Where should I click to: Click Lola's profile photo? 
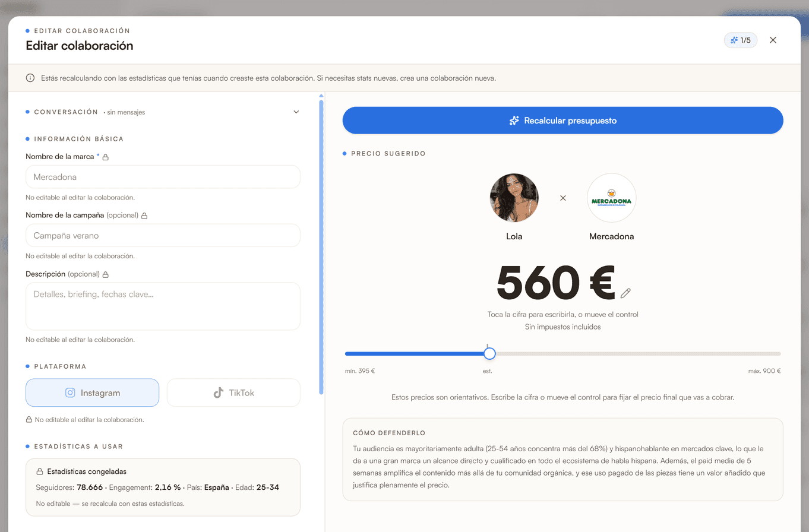pyautogui.click(x=514, y=198)
